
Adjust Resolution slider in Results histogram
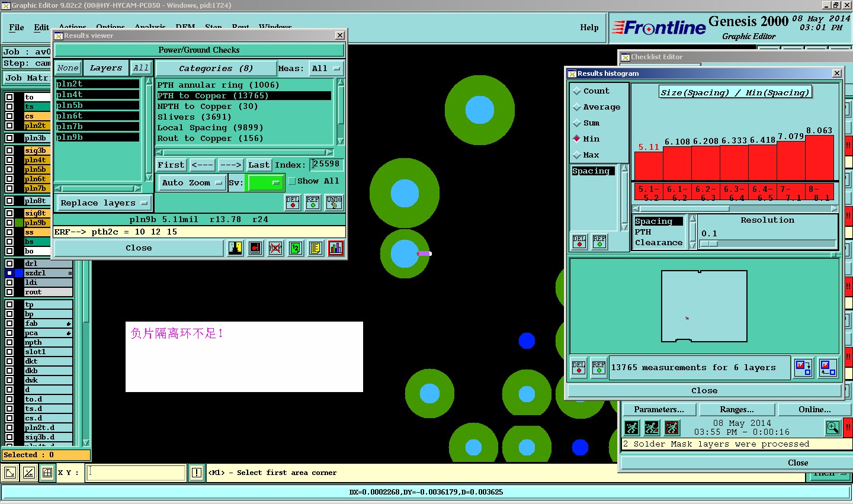(x=709, y=243)
